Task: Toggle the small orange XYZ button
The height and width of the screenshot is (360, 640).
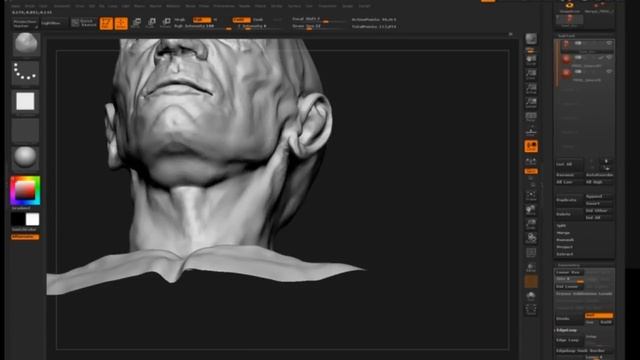Action: [531, 171]
